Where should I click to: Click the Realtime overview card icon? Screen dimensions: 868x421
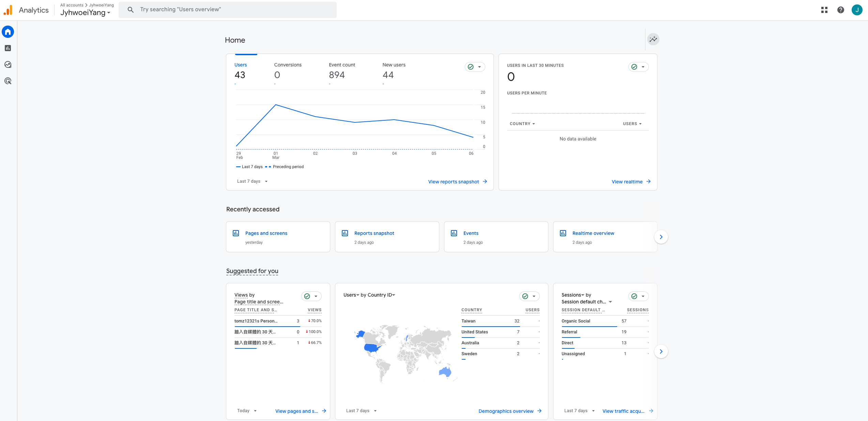[x=563, y=233]
